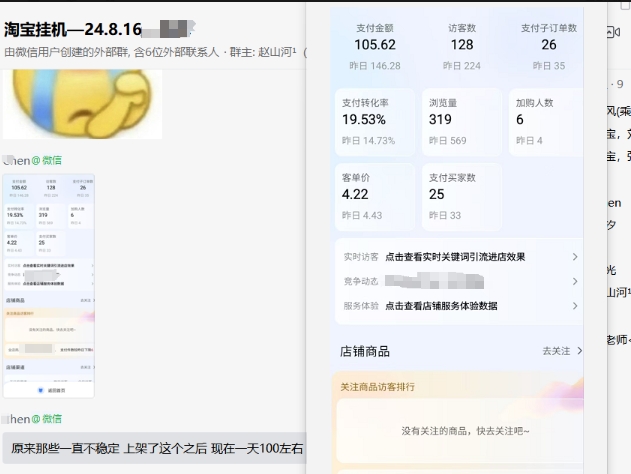Open the 实时访客 row chevron arrow

(x=574, y=257)
